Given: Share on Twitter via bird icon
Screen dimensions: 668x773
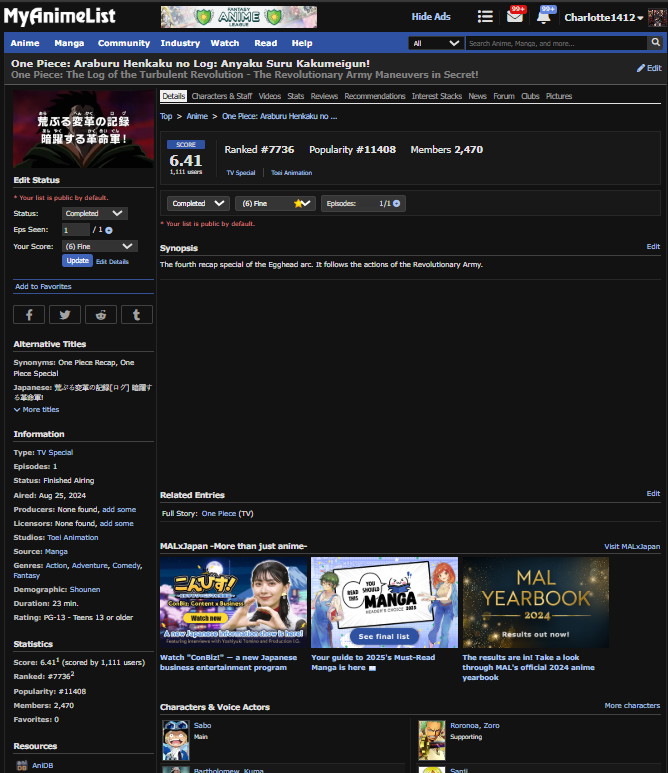Looking at the screenshot, I should [x=65, y=314].
